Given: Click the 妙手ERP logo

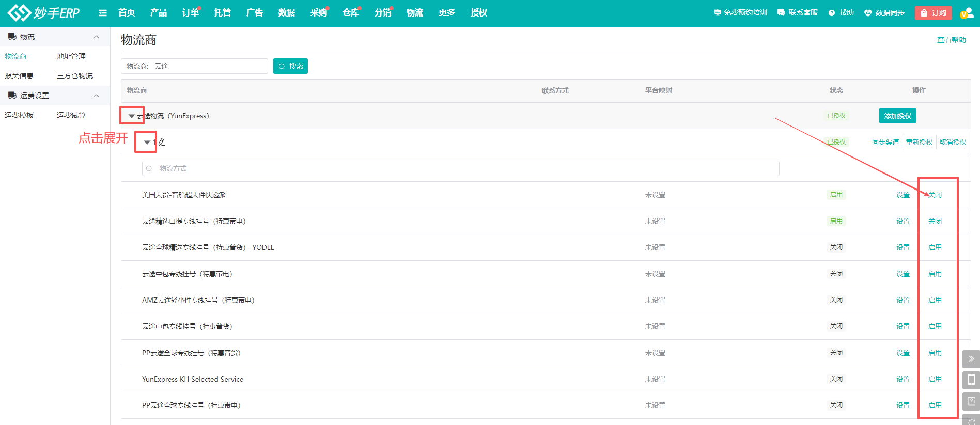Looking at the screenshot, I should (44, 12).
